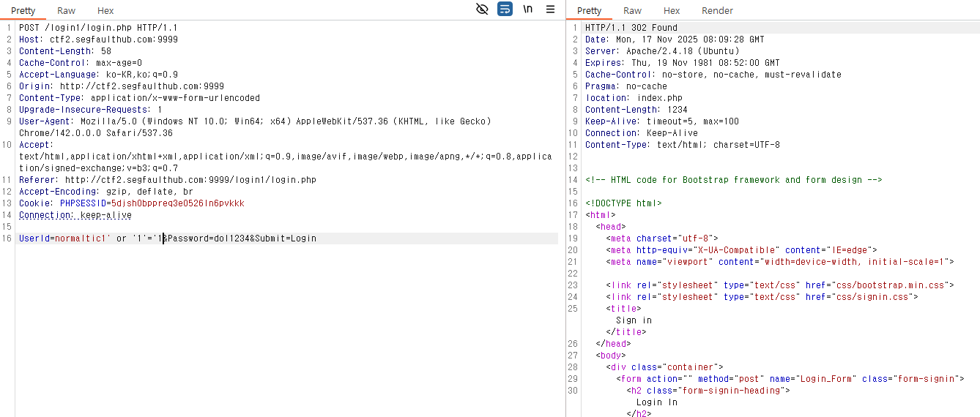Switch to the request Pretty tab

tap(23, 11)
